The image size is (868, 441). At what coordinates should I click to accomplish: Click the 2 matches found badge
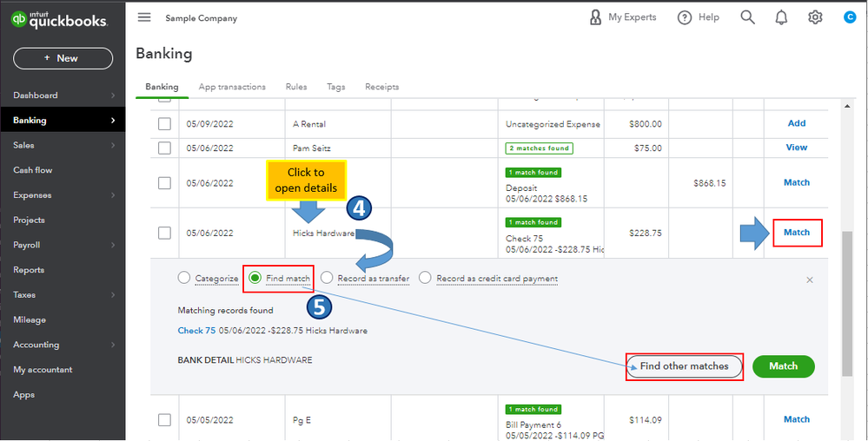coord(540,148)
